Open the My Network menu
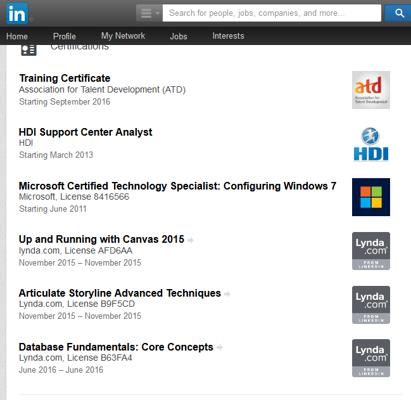Image resolution: width=411 pixels, height=400 pixels. [123, 36]
